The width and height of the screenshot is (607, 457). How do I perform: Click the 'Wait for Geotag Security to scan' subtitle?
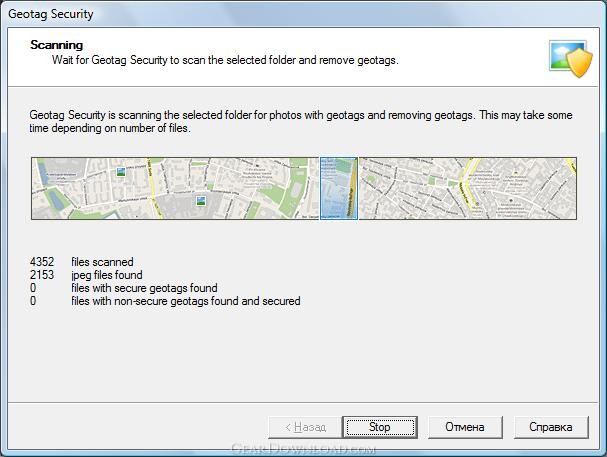(225, 60)
